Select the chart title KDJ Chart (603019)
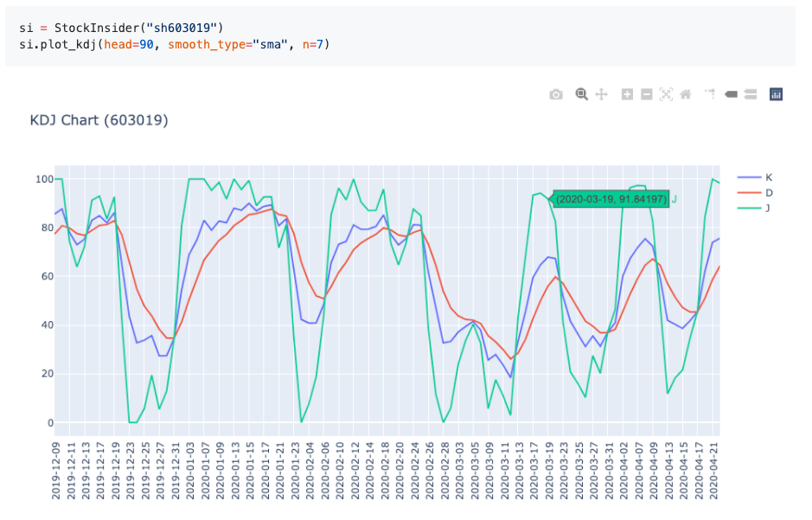The width and height of the screenshot is (812, 520). [98, 120]
